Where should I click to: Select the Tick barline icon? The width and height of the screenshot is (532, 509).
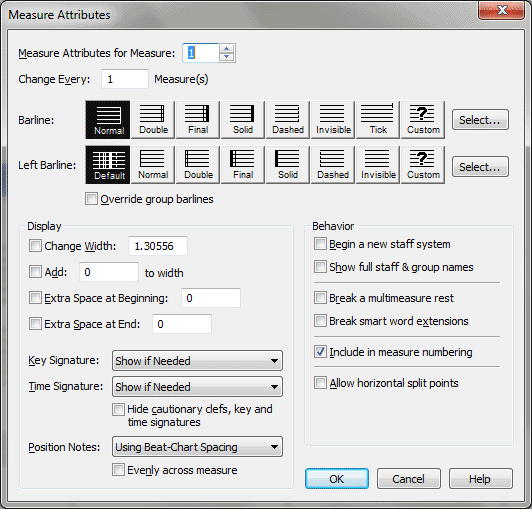(378, 120)
